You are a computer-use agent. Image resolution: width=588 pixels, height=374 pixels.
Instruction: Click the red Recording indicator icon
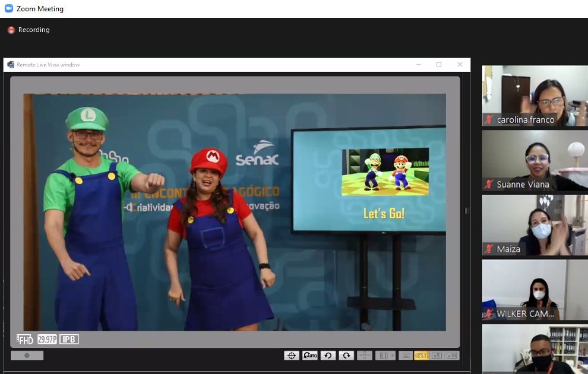point(11,30)
